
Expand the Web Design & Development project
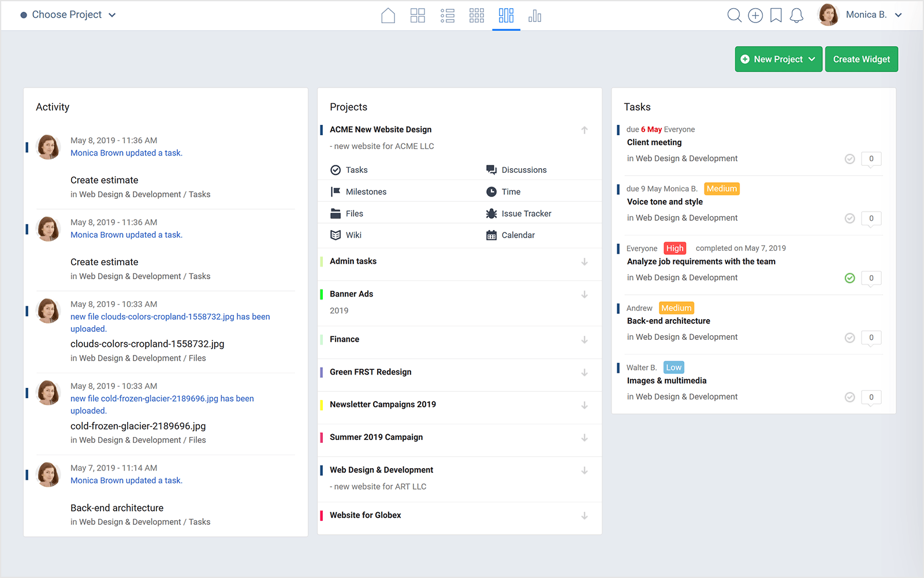pos(584,470)
